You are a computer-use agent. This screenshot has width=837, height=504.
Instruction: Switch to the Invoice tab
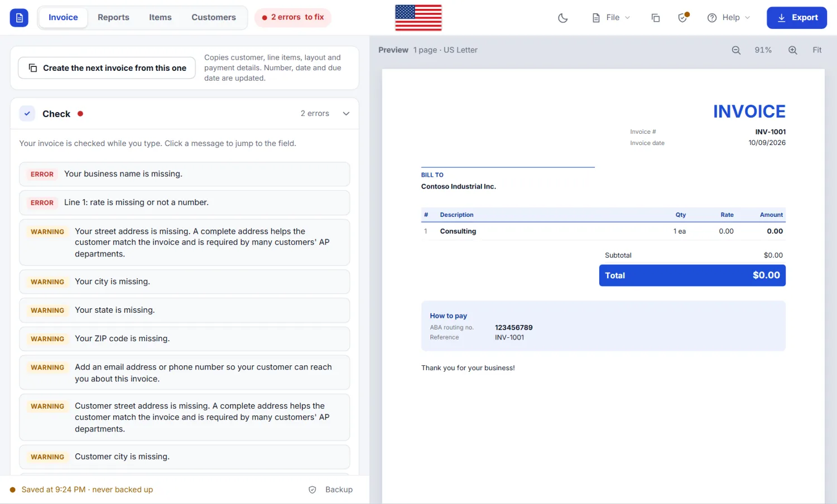pos(63,18)
